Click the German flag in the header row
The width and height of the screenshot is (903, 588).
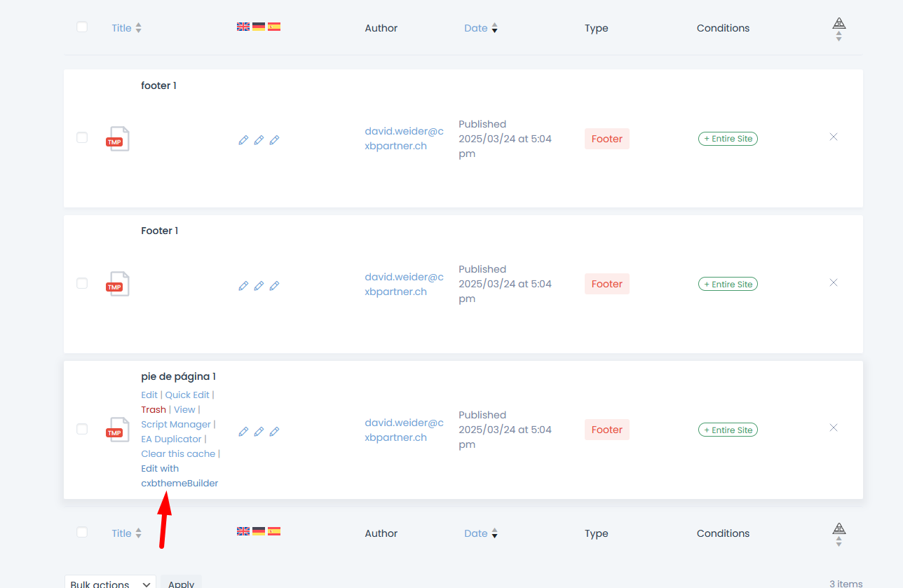click(259, 27)
